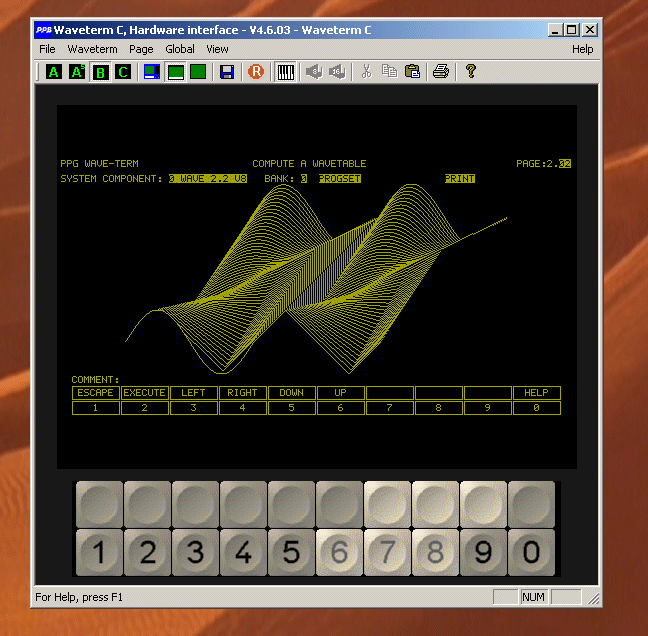The height and width of the screenshot is (636, 648).
Task: Open the Waveterm menu
Action: click(92, 49)
